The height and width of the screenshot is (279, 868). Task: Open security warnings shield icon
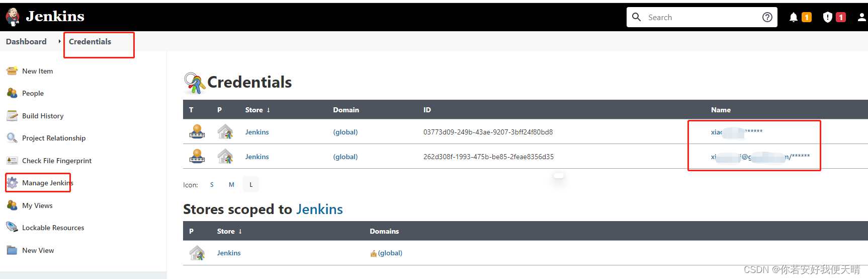click(x=828, y=17)
